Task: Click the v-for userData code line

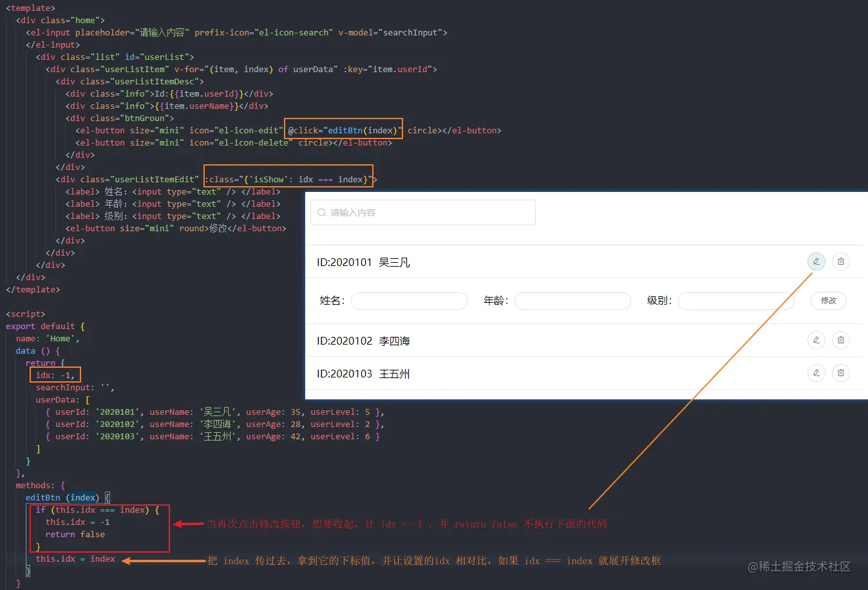Action: [x=241, y=69]
